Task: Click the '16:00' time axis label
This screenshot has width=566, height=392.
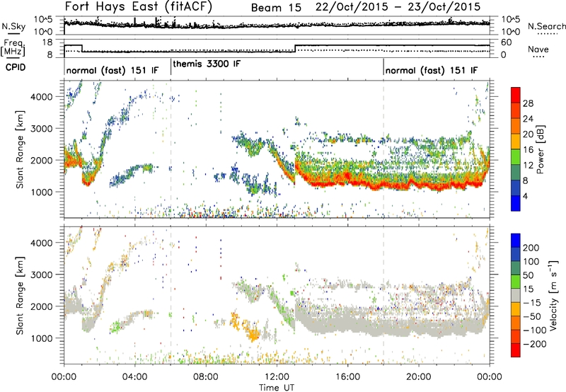Action: point(347,377)
